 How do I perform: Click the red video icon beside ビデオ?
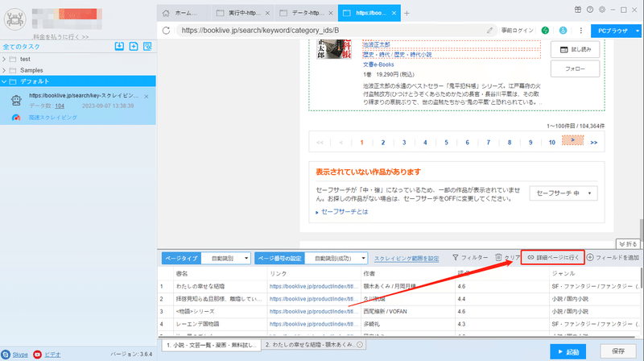37,355
